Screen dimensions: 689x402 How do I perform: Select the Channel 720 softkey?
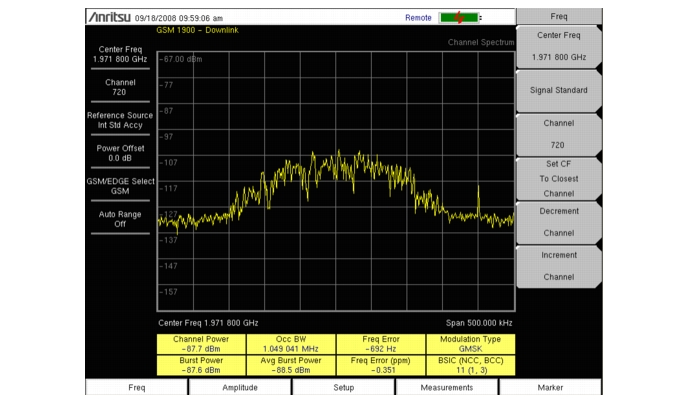558,134
